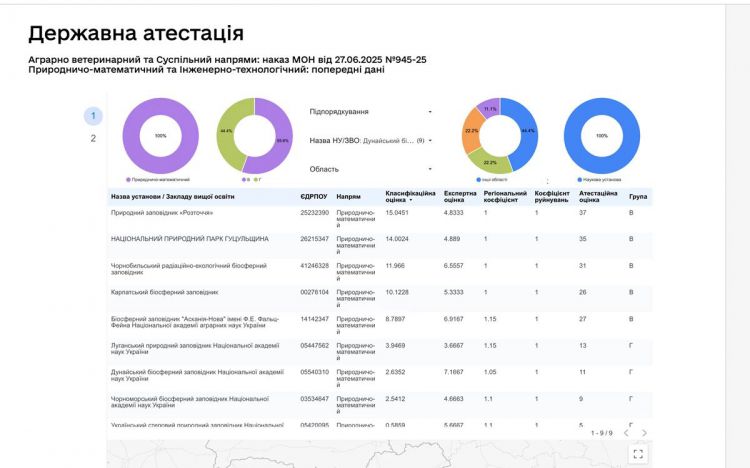Click the fullscreen icon at bottom right

[x=638, y=453]
